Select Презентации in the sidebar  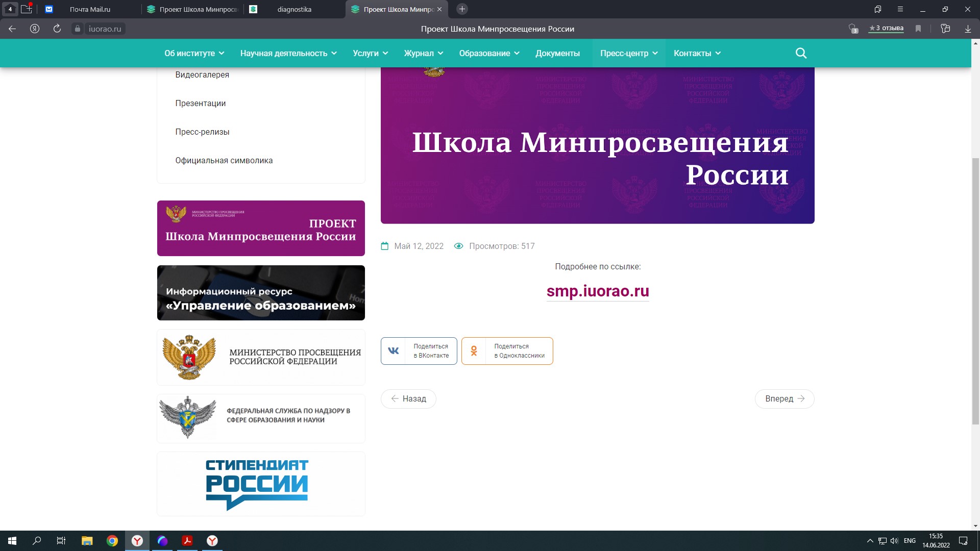point(201,103)
